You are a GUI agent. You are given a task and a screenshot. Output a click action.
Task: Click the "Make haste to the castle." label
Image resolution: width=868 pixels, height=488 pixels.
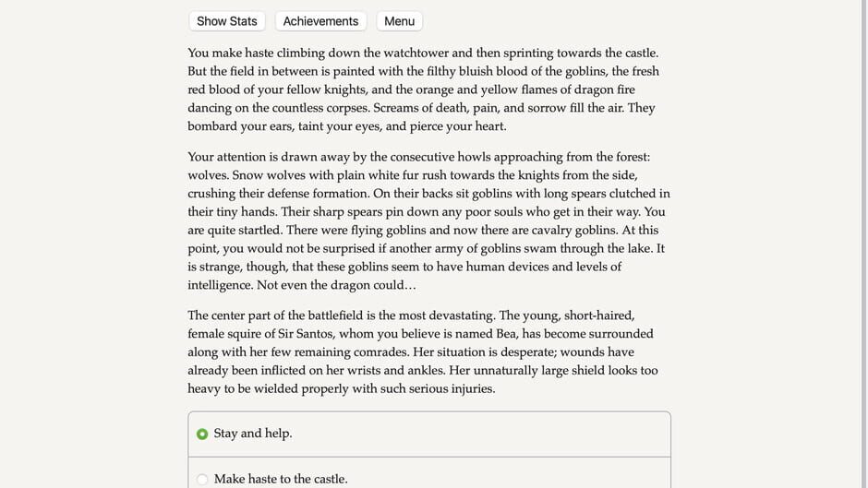[281, 479]
